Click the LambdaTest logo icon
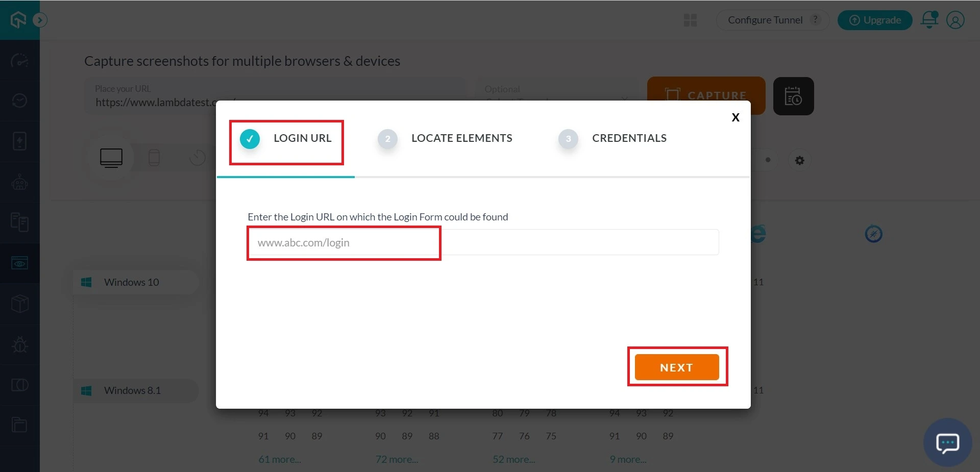 click(18, 20)
